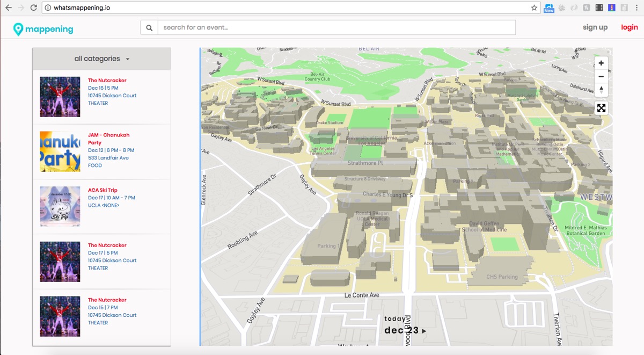Open The Nutcracker Dec 17 thumbnail

click(60, 262)
